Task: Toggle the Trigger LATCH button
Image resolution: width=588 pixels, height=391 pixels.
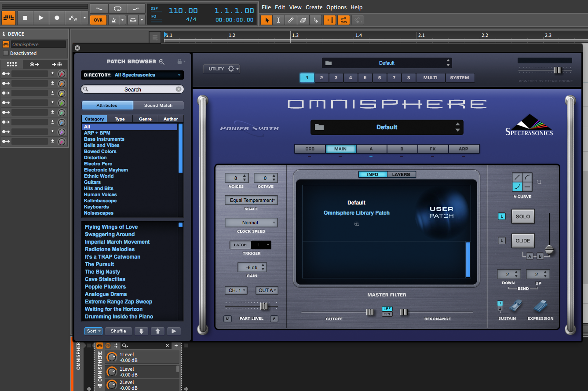Action: coord(240,245)
